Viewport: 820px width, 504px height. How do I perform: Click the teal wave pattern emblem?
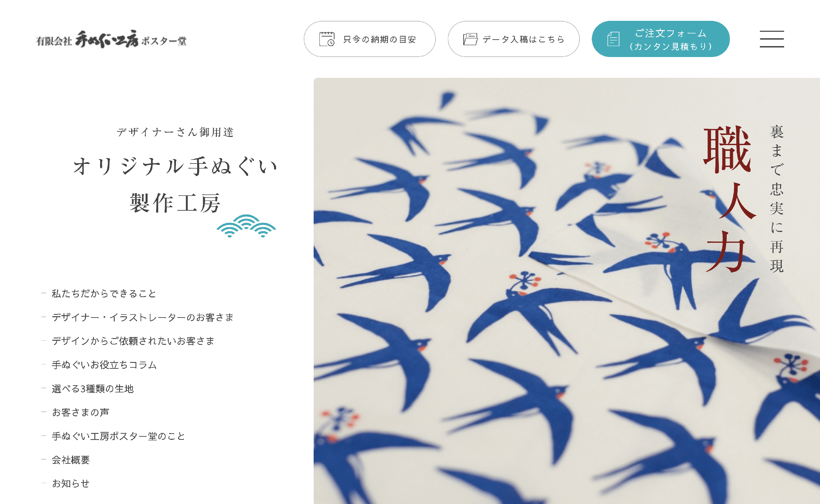pyautogui.click(x=246, y=226)
